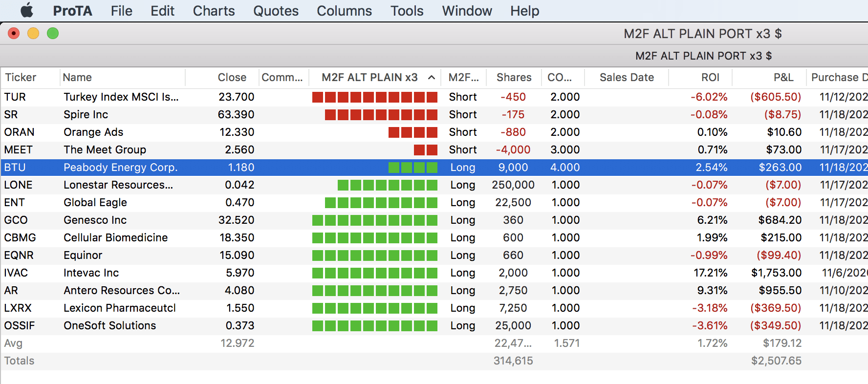This screenshot has height=384, width=868.
Task: Click the M2F ALT PLAIN PORT x3 $ tab title
Action: click(703, 56)
